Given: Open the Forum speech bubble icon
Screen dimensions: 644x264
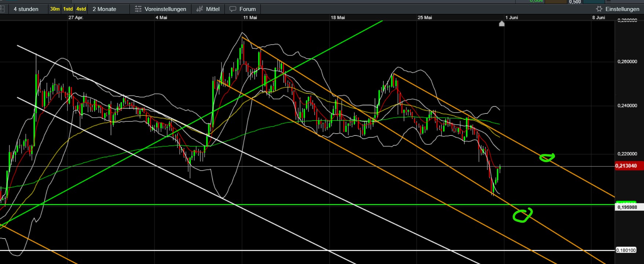Looking at the screenshot, I should click(x=233, y=9).
